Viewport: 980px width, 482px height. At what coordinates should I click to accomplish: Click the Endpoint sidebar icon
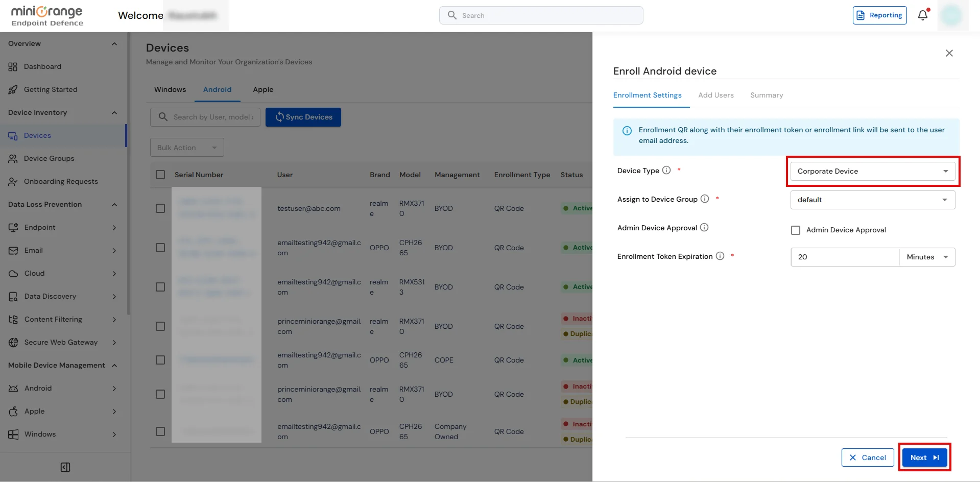(13, 228)
